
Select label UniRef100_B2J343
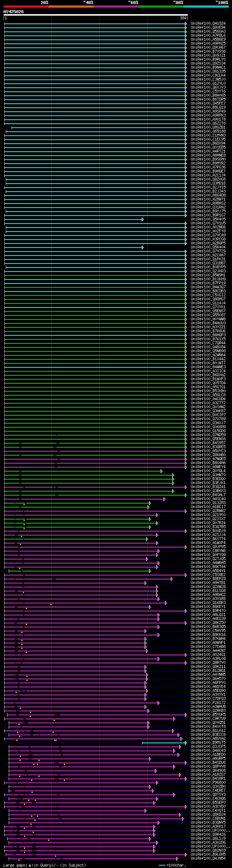[208, 191]
